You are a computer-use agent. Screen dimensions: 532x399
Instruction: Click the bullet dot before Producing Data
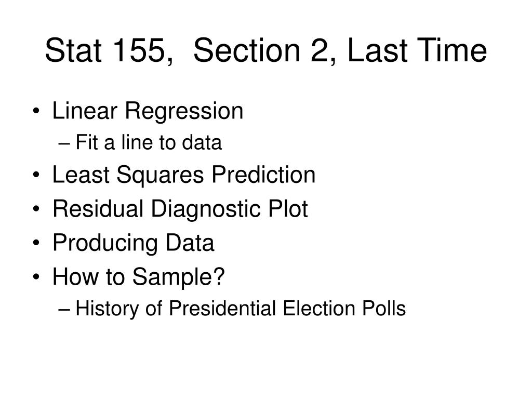[36, 243]
